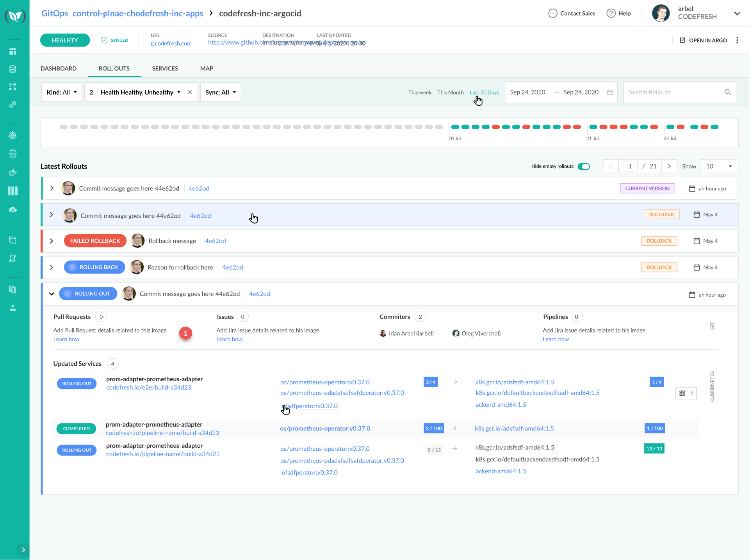
Task: Expand the Current Version rollout row
Action: click(x=52, y=188)
